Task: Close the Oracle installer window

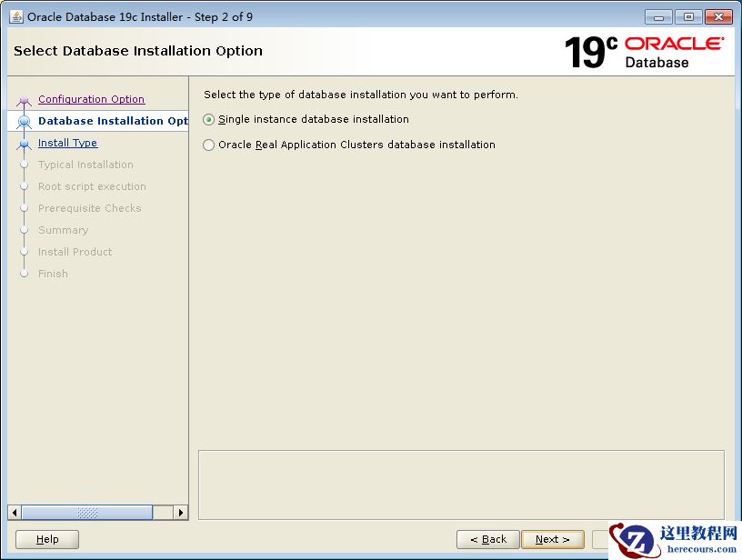Action: (x=718, y=17)
